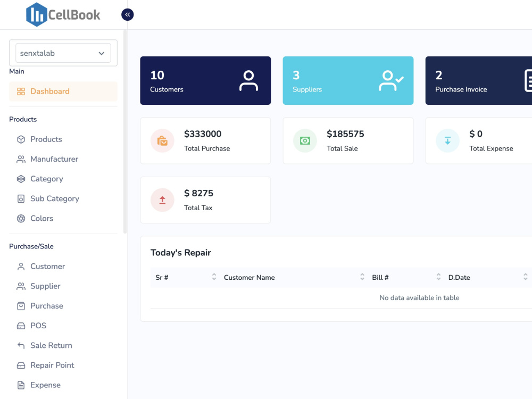Click the Supplier people icon in sidebar

point(21,286)
